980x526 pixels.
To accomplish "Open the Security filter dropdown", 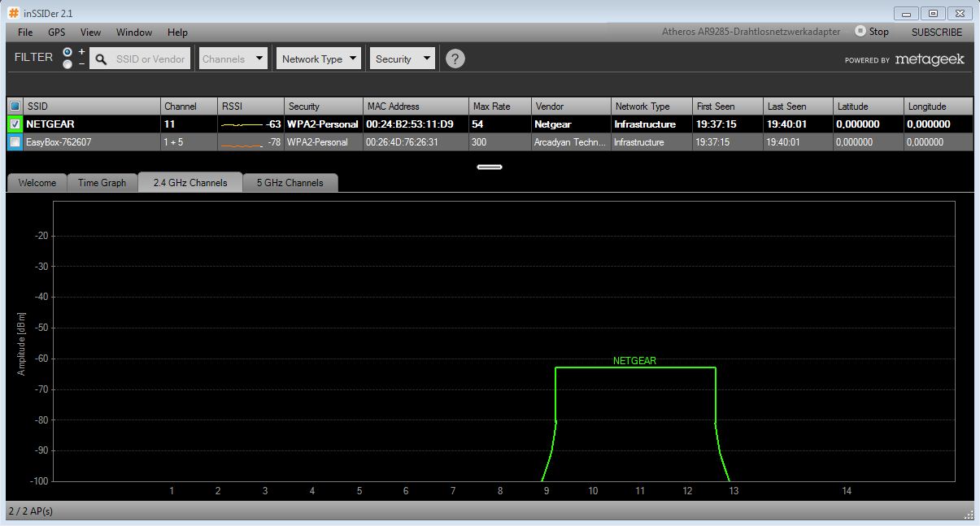I will [x=403, y=59].
